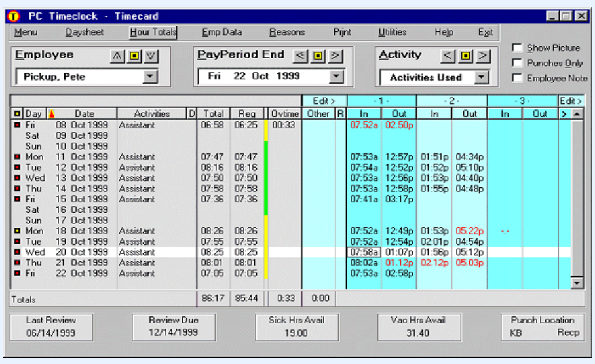Click the Review Due button
The height and width of the screenshot is (364, 595).
pyautogui.click(x=174, y=327)
